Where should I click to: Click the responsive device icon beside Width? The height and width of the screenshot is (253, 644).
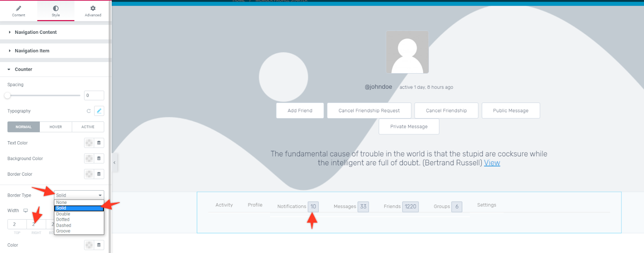(x=25, y=210)
